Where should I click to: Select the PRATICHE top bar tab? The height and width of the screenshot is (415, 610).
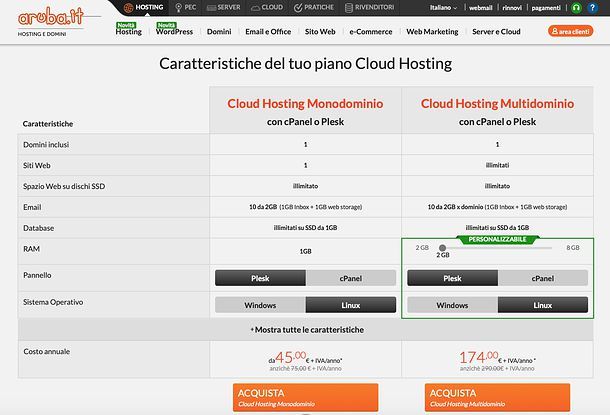pos(314,7)
